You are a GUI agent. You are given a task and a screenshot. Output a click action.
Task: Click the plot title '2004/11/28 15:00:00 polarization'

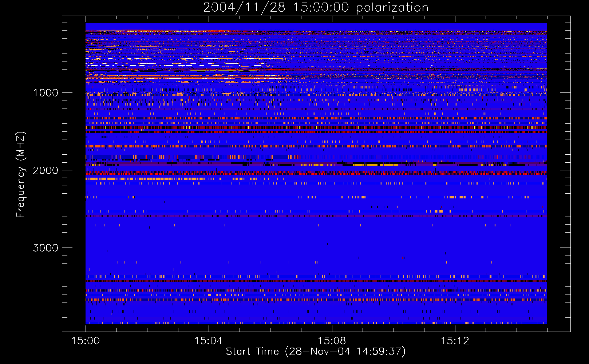point(316,8)
